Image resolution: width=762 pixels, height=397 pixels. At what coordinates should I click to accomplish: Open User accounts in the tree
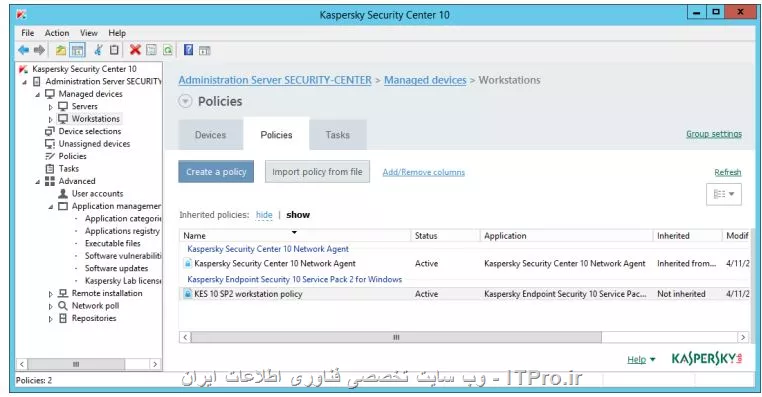[97, 193]
